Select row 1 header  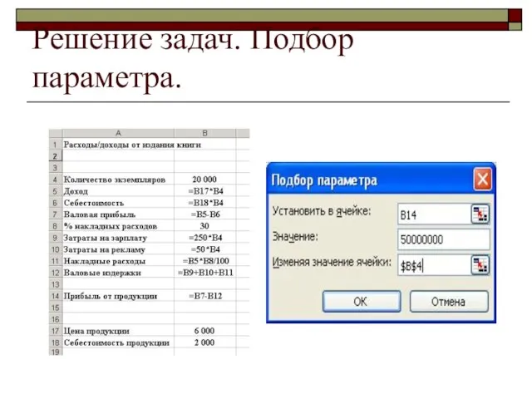(56, 145)
